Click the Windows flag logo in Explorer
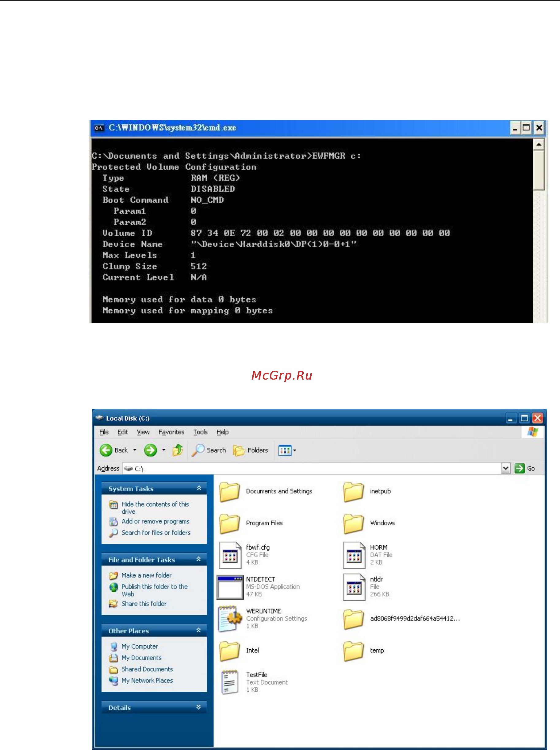This screenshot has height=750, width=560. click(x=533, y=432)
